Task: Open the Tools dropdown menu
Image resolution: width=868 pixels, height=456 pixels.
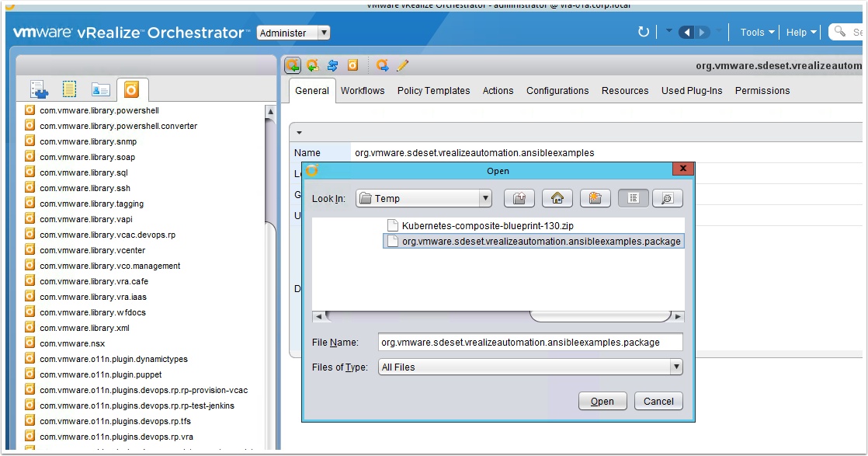Action: 757,32
